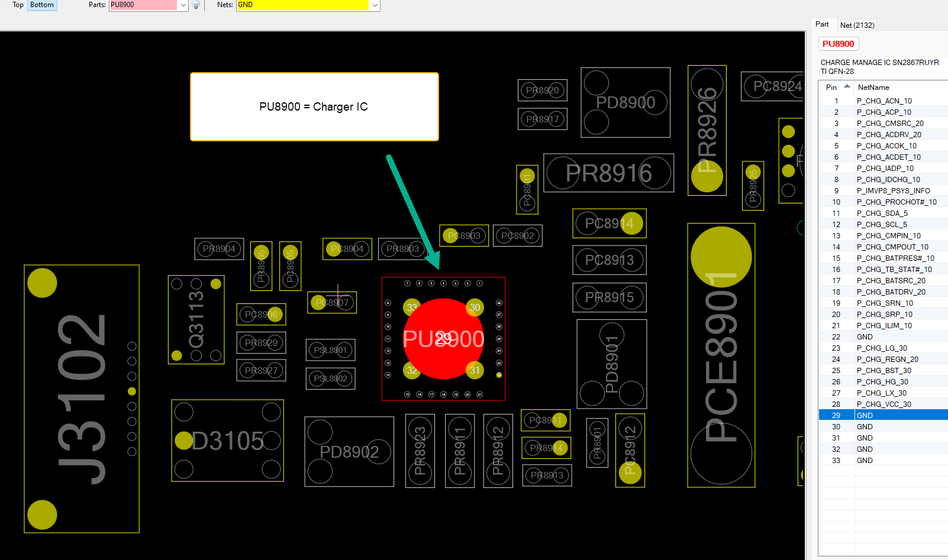The height and width of the screenshot is (560, 948).
Task: Click the yellow GND nets field
Action: click(302, 5)
